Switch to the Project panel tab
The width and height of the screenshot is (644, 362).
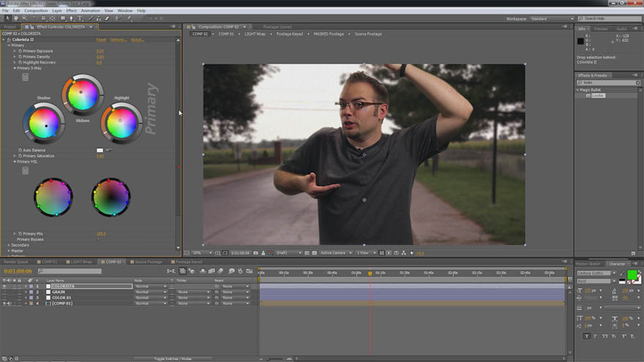click(x=10, y=27)
